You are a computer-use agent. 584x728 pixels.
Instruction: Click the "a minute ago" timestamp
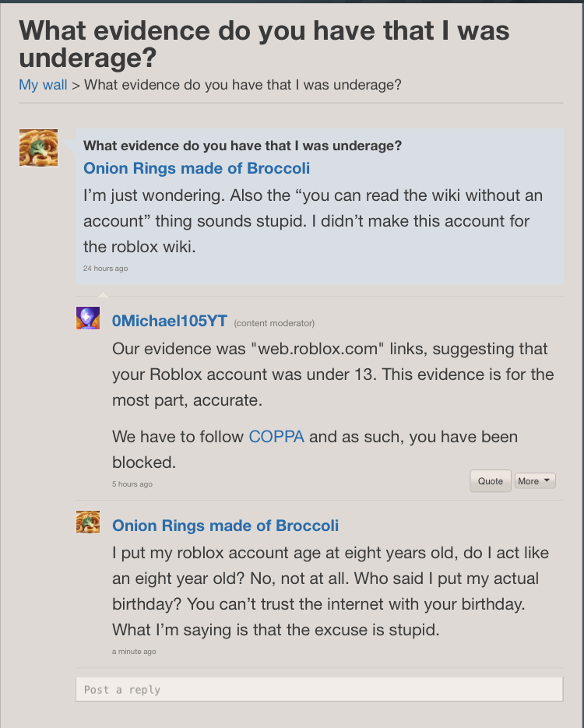(x=134, y=651)
